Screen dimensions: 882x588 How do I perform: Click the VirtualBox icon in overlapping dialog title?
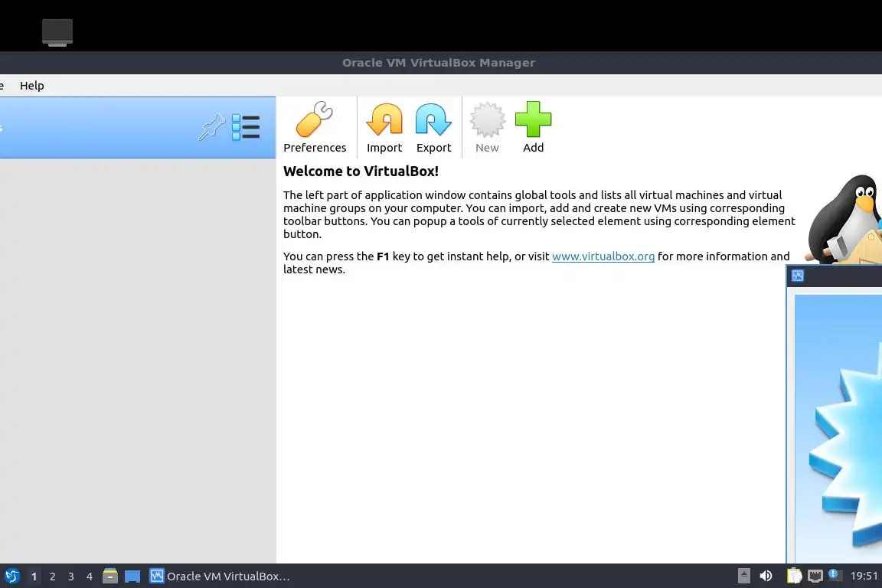pyautogui.click(x=798, y=276)
